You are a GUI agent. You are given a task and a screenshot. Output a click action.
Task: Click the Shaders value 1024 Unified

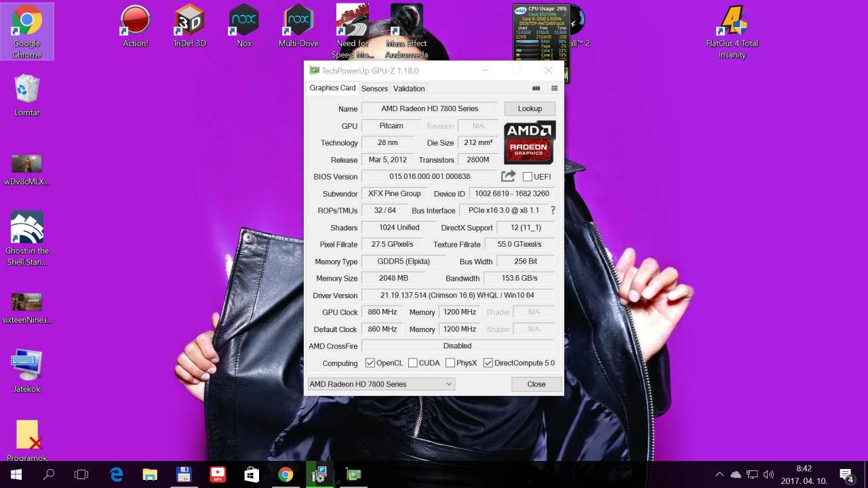399,227
